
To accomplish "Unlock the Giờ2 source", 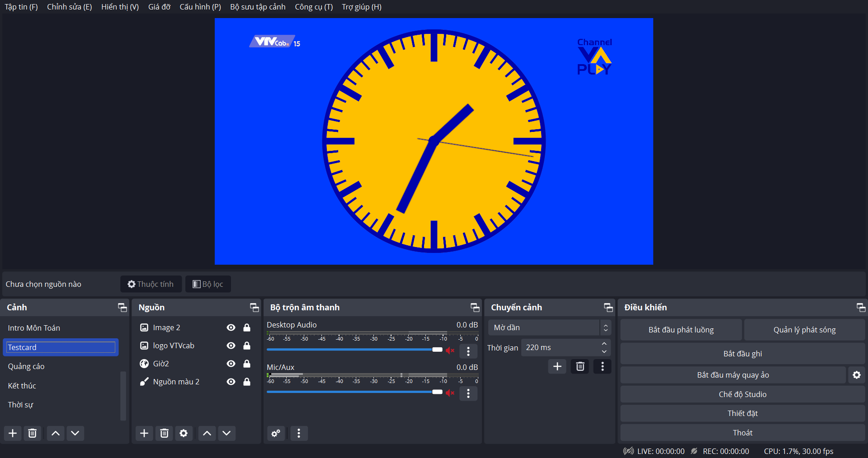I will pos(247,364).
